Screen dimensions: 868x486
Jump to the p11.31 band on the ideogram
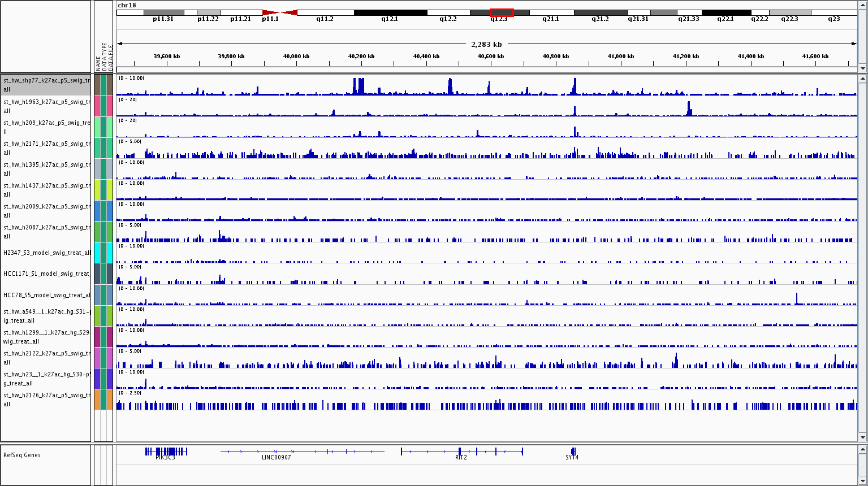click(163, 12)
